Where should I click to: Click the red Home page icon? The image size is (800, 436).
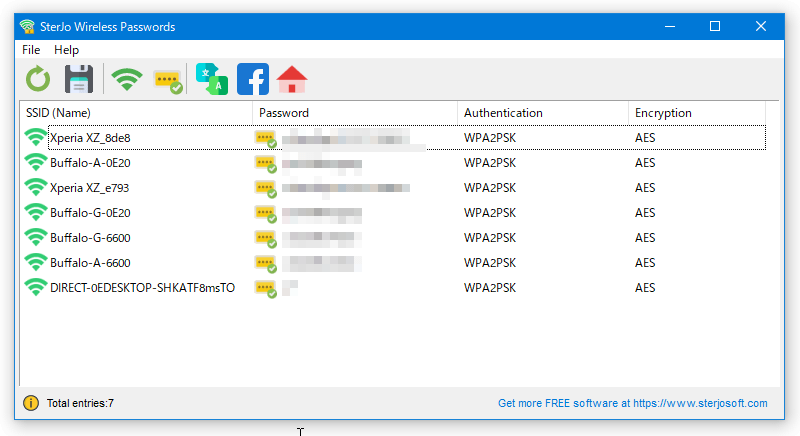pos(292,79)
